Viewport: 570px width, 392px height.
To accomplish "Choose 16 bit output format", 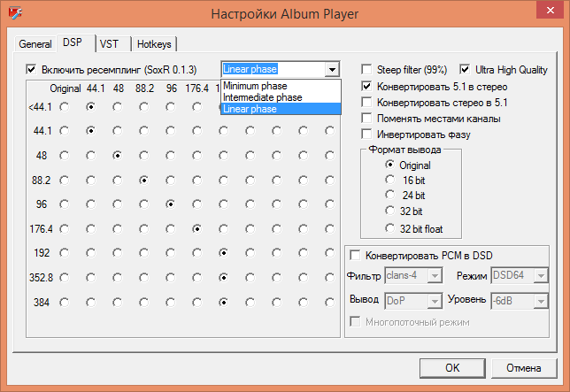I will click(x=389, y=180).
